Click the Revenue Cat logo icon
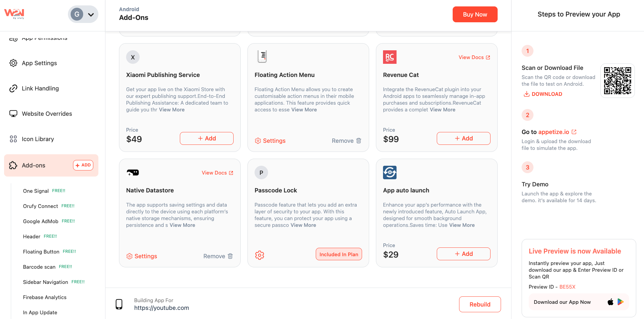This screenshot has height=319, width=644. pyautogui.click(x=389, y=57)
